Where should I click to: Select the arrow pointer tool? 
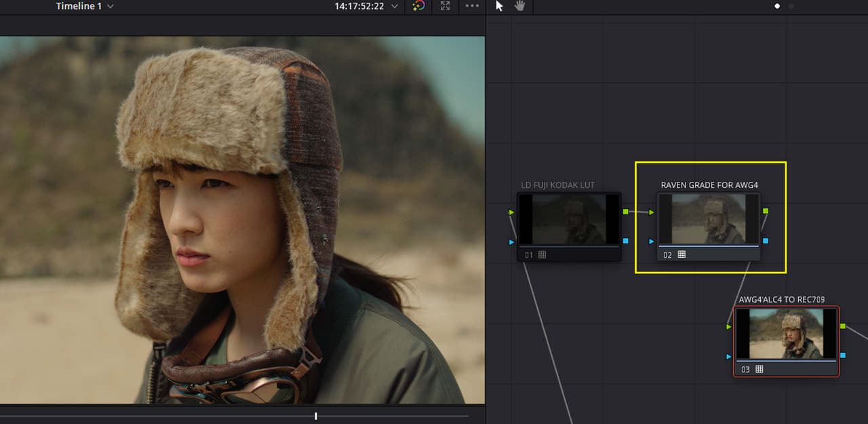point(500,6)
